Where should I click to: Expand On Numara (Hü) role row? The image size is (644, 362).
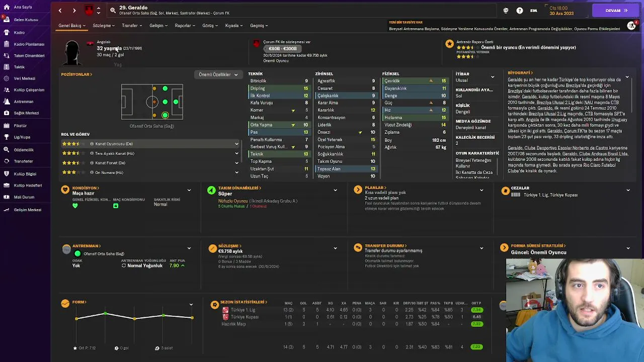click(236, 172)
